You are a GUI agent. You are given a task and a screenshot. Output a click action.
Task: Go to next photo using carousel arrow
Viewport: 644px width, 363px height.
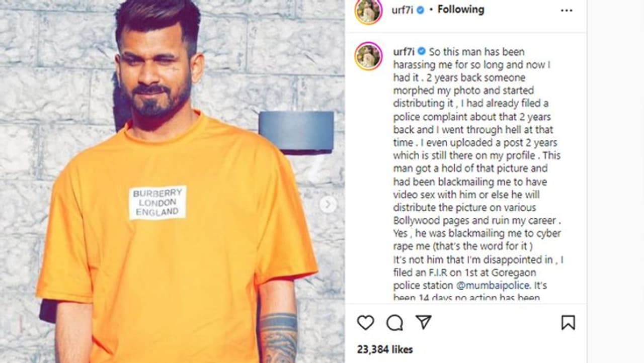click(328, 204)
